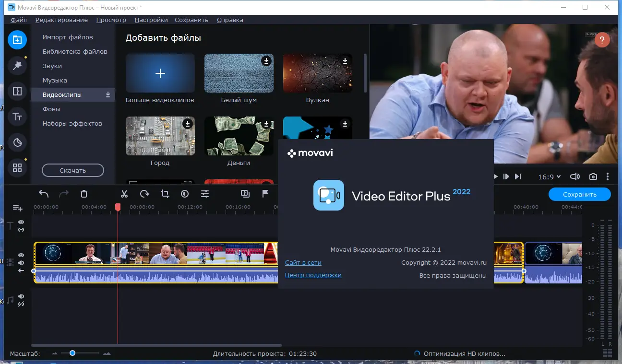Download the City video clip
The height and width of the screenshot is (364, 622).
188,124
